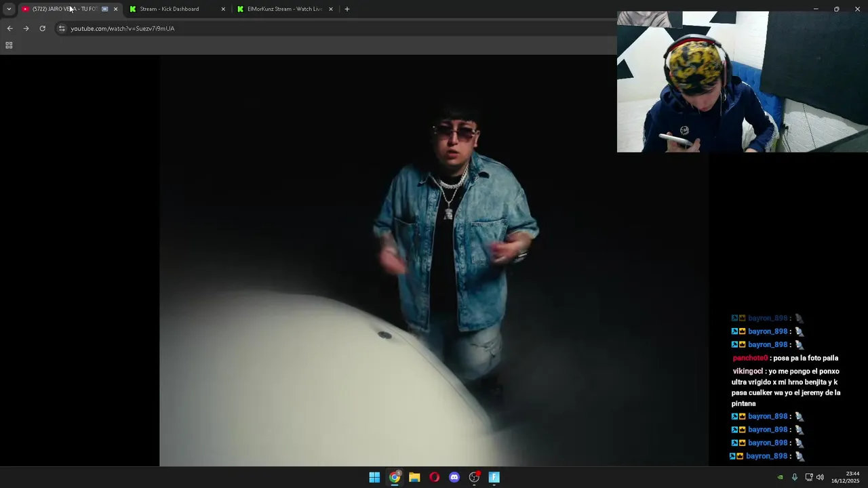
Task: View site information icon in address bar
Action: point(62,28)
